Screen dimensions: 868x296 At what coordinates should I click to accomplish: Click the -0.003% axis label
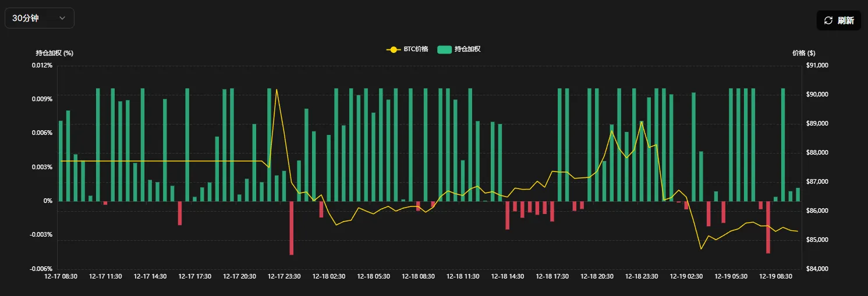pos(41,235)
